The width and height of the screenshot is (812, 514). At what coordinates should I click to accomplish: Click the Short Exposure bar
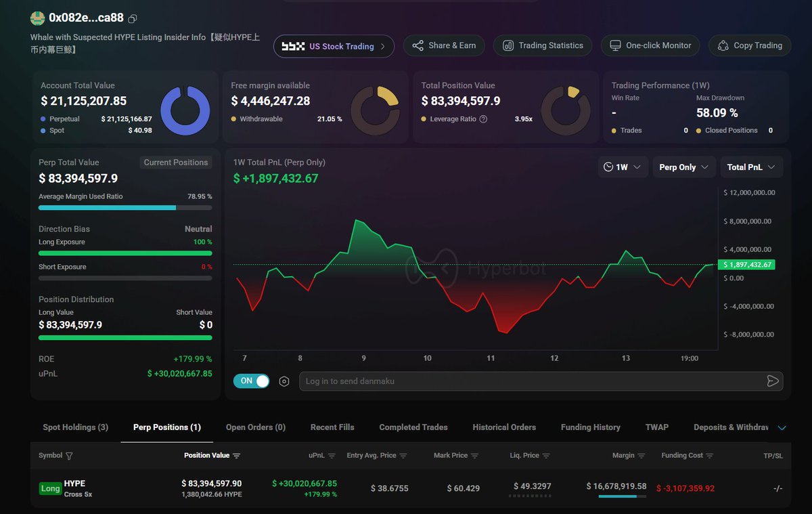125,278
